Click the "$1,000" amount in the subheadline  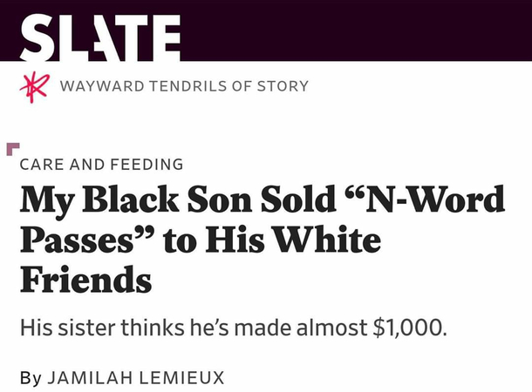pos(410,328)
